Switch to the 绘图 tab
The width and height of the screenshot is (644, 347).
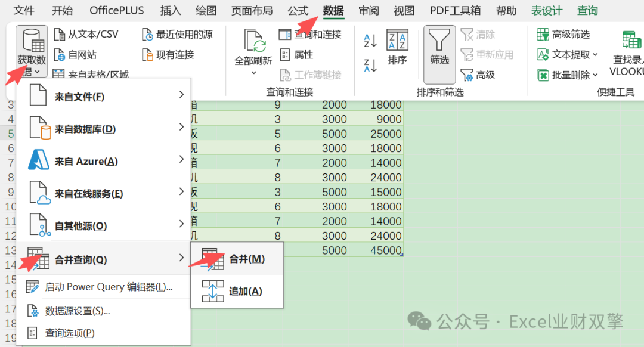coord(206,10)
